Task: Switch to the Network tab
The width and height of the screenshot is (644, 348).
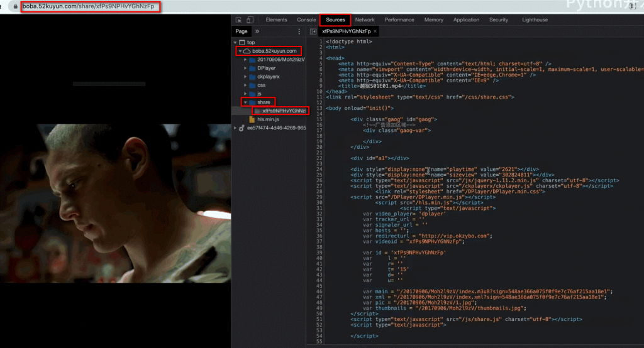Action: click(x=365, y=19)
